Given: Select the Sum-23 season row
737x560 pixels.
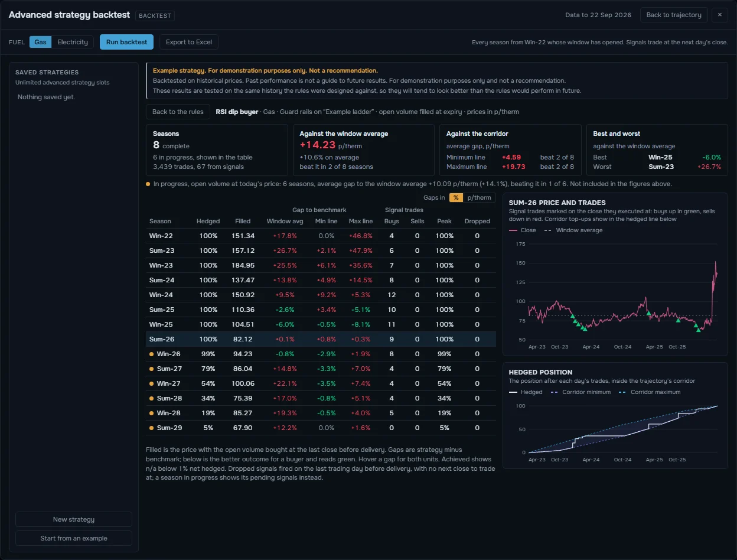Looking at the screenshot, I should pyautogui.click(x=321, y=250).
